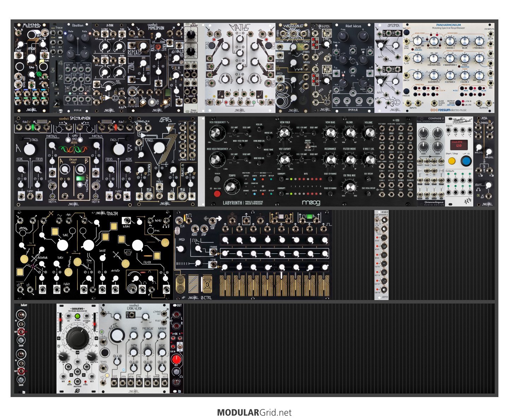Select the Wogglebug module

293,68
